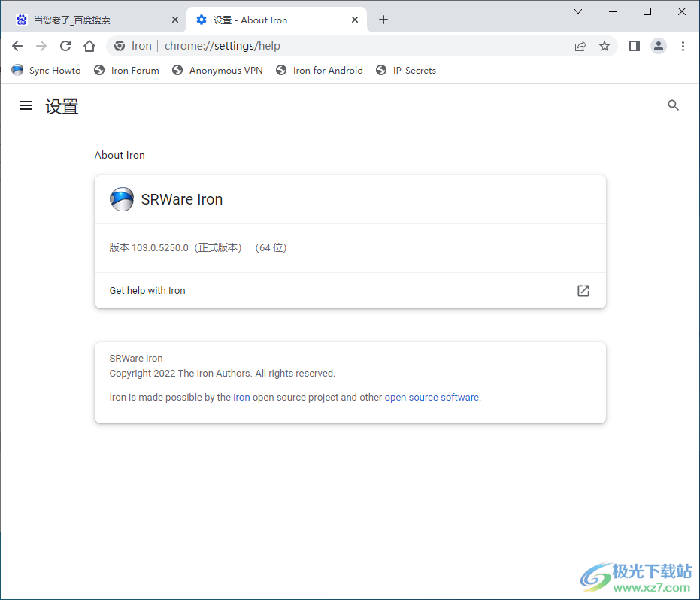Open the browser three-dot menu
This screenshot has height=600, width=700.
[683, 46]
